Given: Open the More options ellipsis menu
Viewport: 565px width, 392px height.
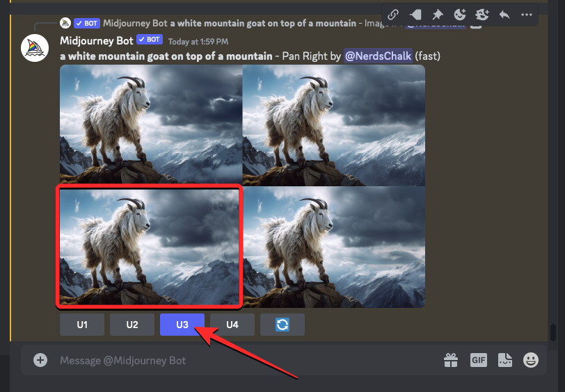Looking at the screenshot, I should coord(527,15).
